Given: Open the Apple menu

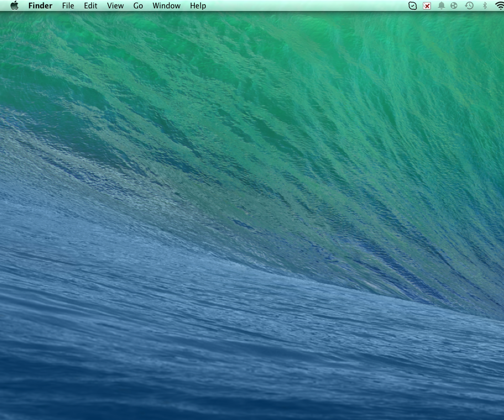Looking at the screenshot, I should coord(15,5).
